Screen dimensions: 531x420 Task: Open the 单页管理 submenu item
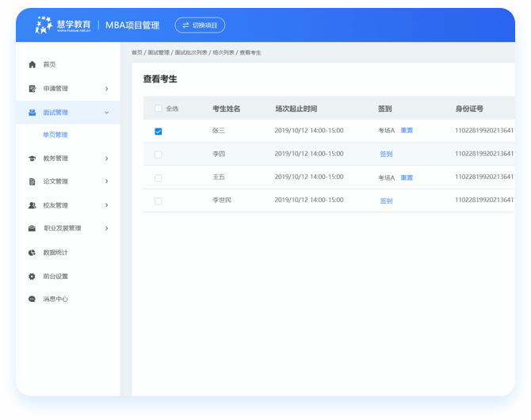point(55,135)
